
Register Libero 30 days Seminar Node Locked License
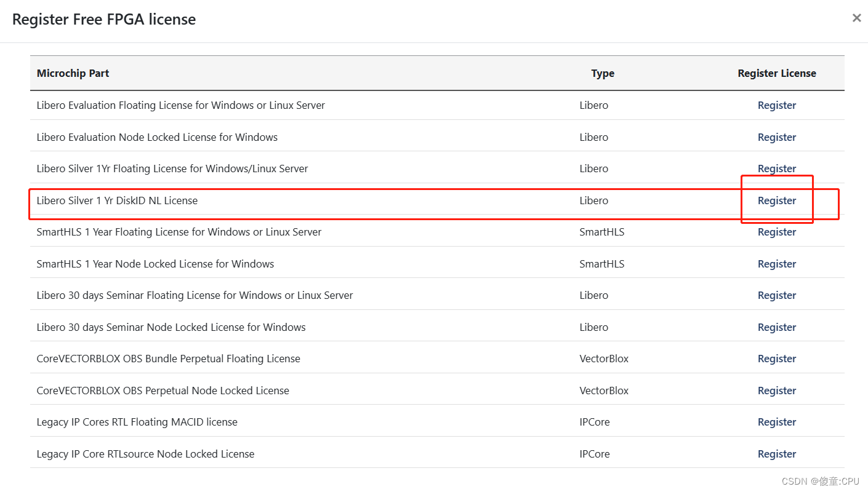[777, 327]
